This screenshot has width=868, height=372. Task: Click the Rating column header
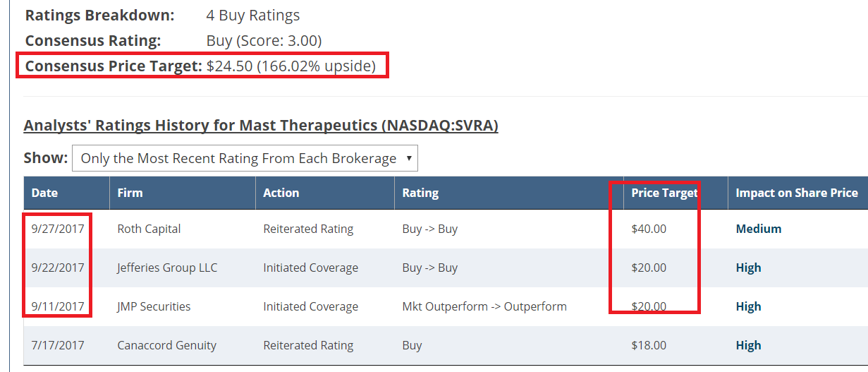420,193
